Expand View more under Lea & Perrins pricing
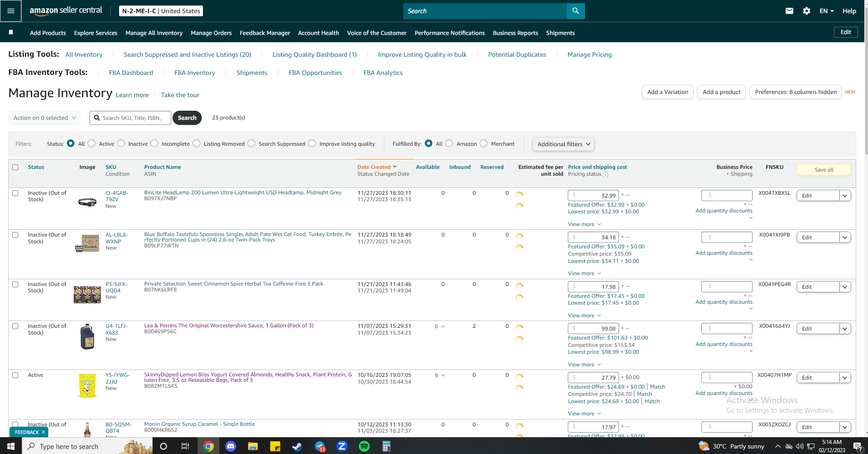The width and height of the screenshot is (868, 454). [585, 365]
